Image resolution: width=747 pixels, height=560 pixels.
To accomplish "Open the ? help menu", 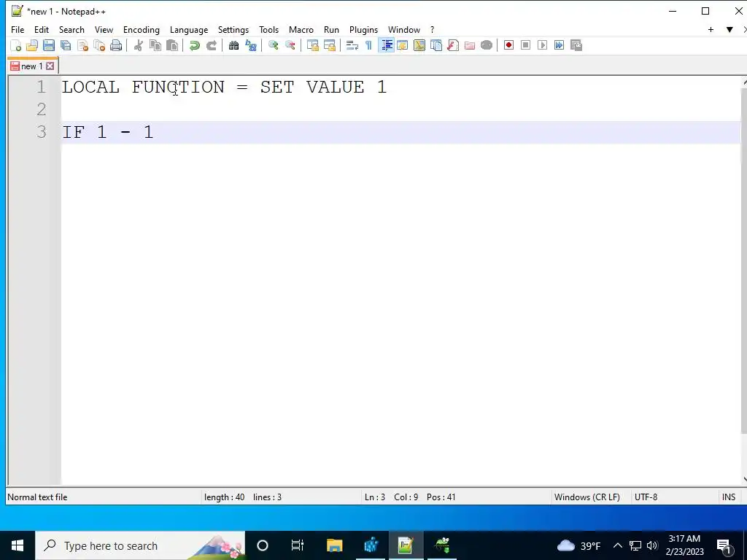I will point(432,29).
